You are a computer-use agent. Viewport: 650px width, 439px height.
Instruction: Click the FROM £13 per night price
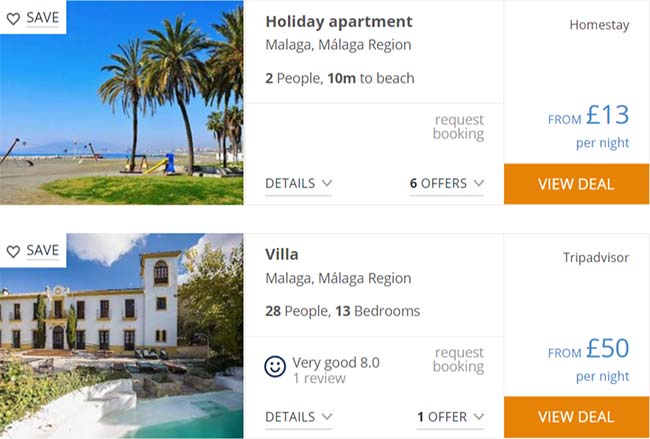click(588, 126)
